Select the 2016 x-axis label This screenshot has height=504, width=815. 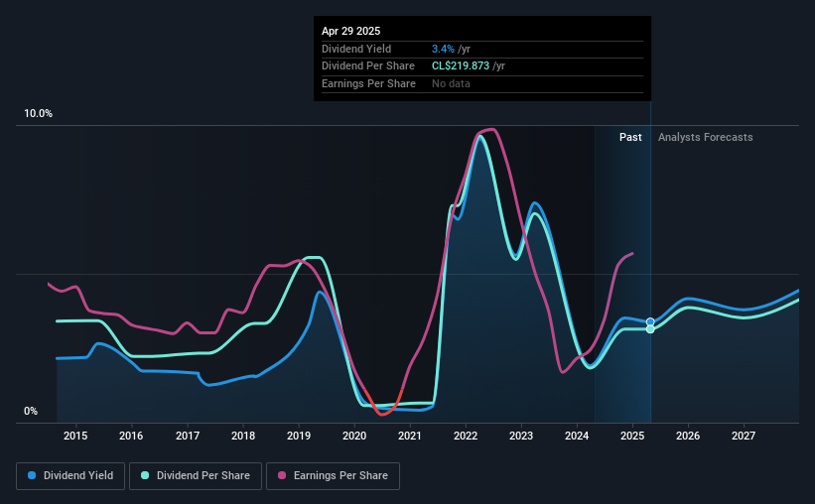click(x=131, y=436)
